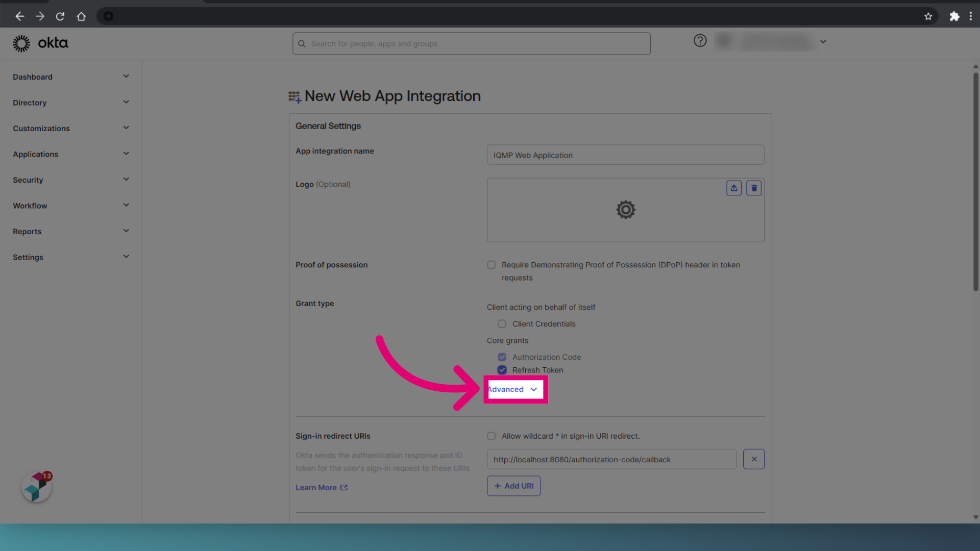The image size is (980, 551).
Task: Open the browser three-dot menu
Action: point(970,16)
